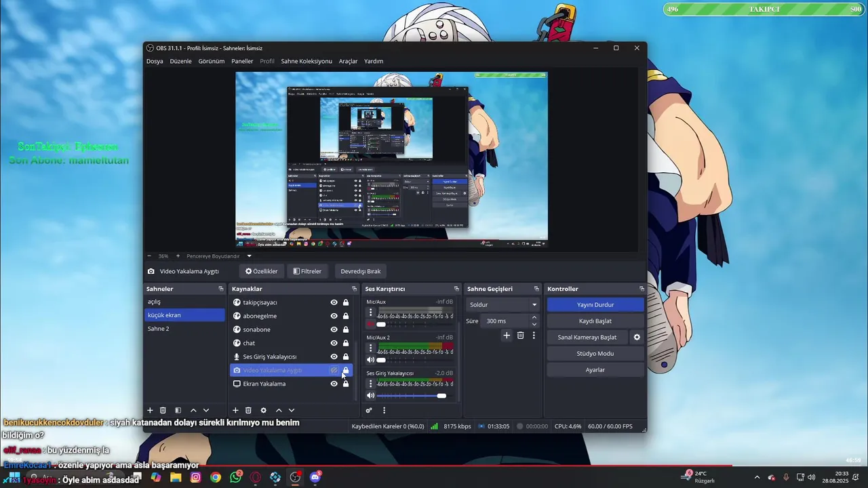Show the hidden Video Yakalama Aygıtı source
This screenshot has width=868, height=488.
334,370
